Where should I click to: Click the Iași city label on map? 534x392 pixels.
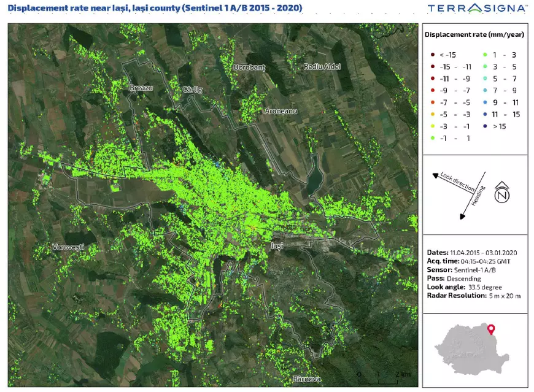point(277,245)
